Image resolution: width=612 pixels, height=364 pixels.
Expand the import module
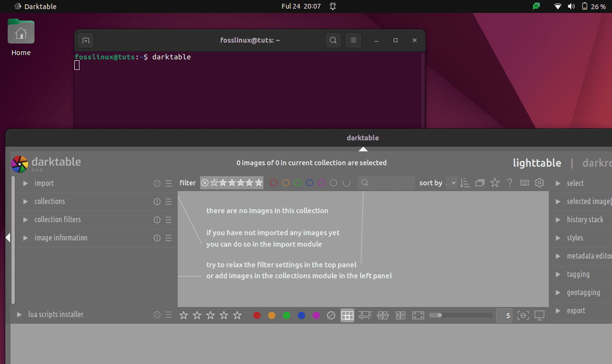click(x=44, y=183)
